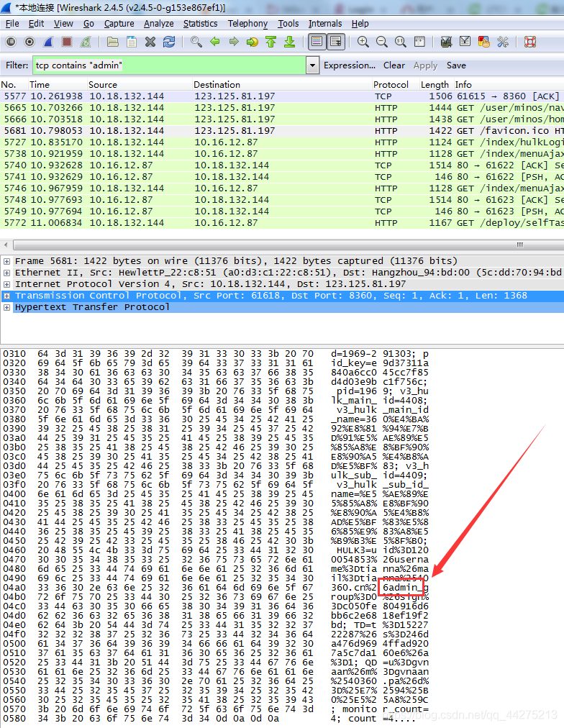Zoom in the packet text

(x=363, y=42)
